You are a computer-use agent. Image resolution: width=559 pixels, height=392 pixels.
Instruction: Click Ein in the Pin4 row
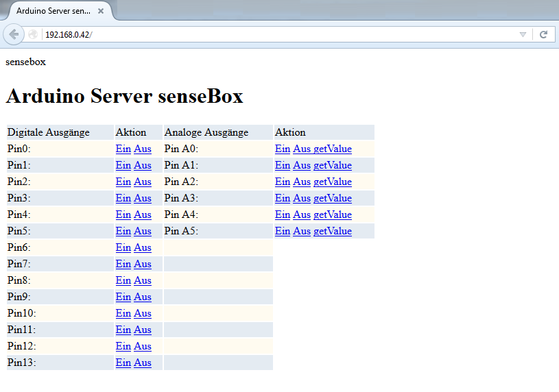(x=123, y=215)
